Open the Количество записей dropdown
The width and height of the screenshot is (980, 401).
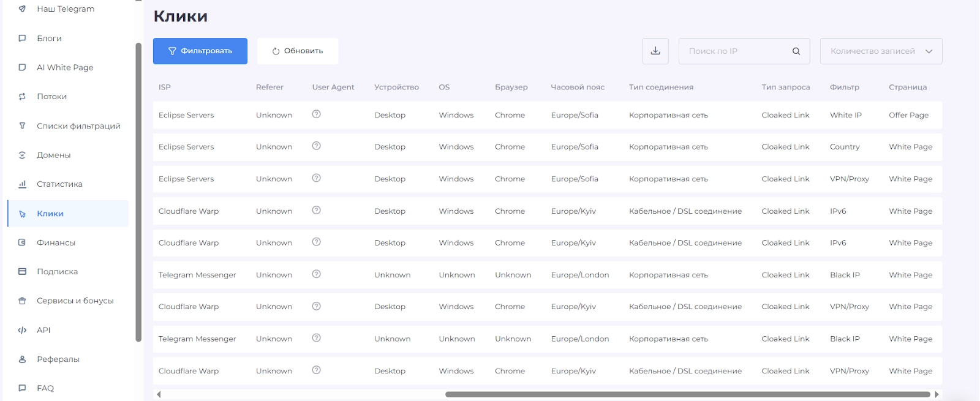880,51
